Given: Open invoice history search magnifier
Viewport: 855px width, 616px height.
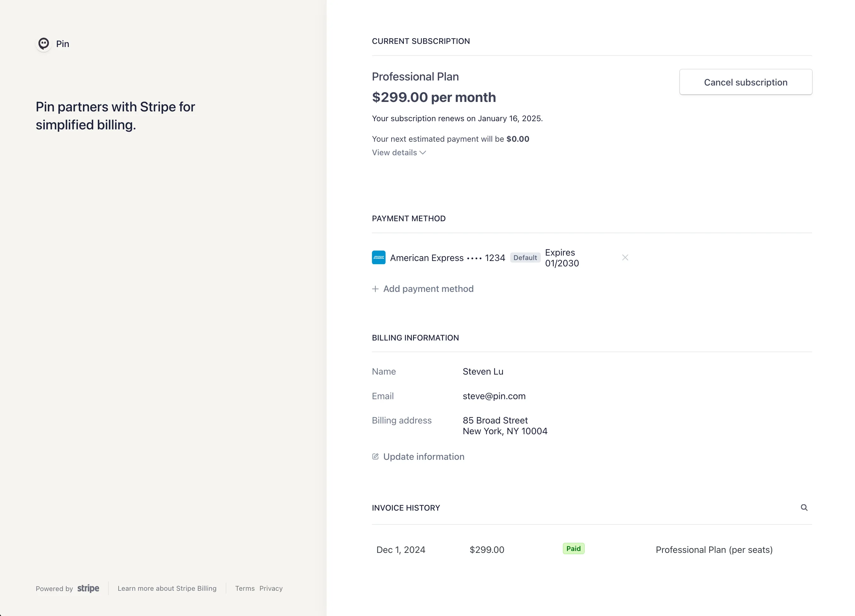Looking at the screenshot, I should [x=804, y=507].
